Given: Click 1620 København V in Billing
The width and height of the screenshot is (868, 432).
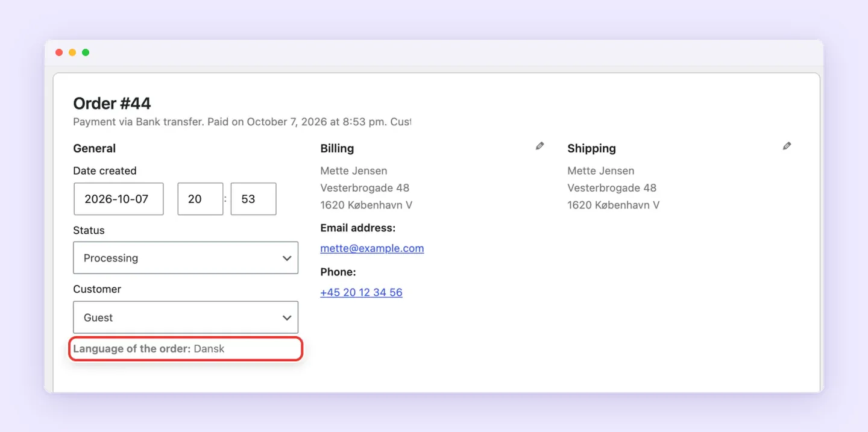Looking at the screenshot, I should pyautogui.click(x=366, y=205).
